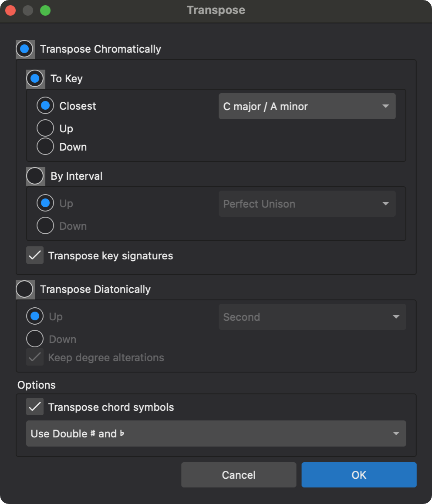Enable the To Key transposition mode
This screenshot has width=432, height=504.
(35, 79)
